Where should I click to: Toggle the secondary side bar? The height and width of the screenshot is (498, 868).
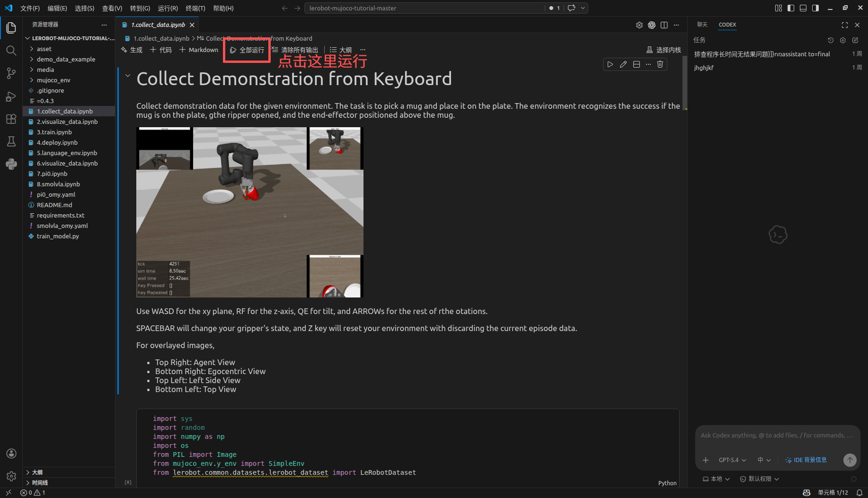[x=815, y=8]
